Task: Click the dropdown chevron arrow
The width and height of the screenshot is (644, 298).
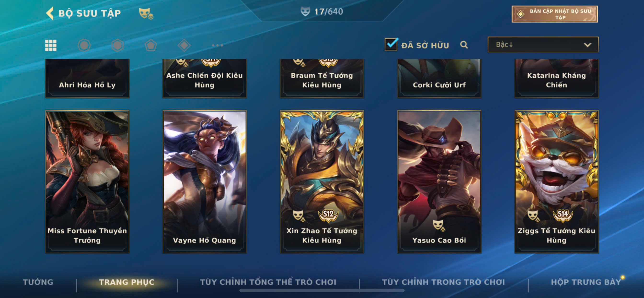Action: pyautogui.click(x=587, y=45)
